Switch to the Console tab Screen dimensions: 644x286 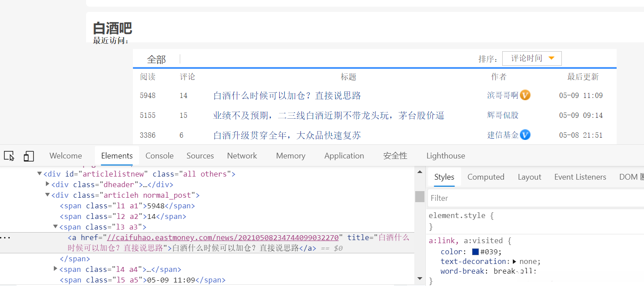point(159,156)
